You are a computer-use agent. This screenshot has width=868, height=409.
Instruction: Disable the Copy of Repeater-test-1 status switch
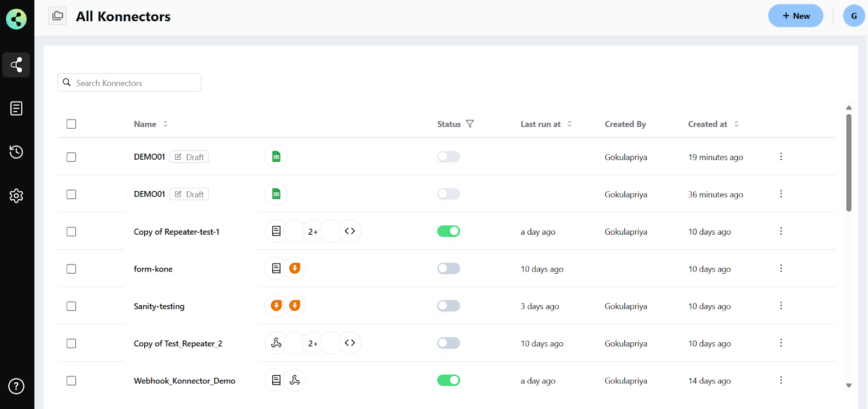(449, 231)
